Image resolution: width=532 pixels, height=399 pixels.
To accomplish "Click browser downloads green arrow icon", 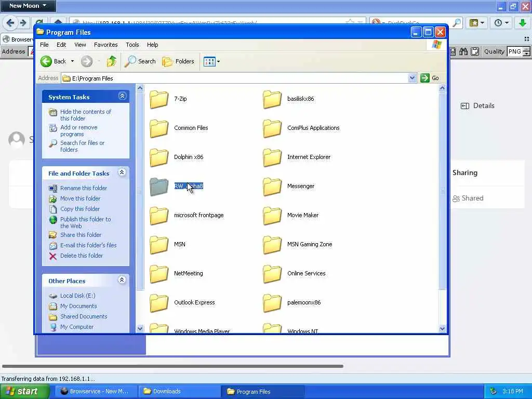I will pos(523,23).
